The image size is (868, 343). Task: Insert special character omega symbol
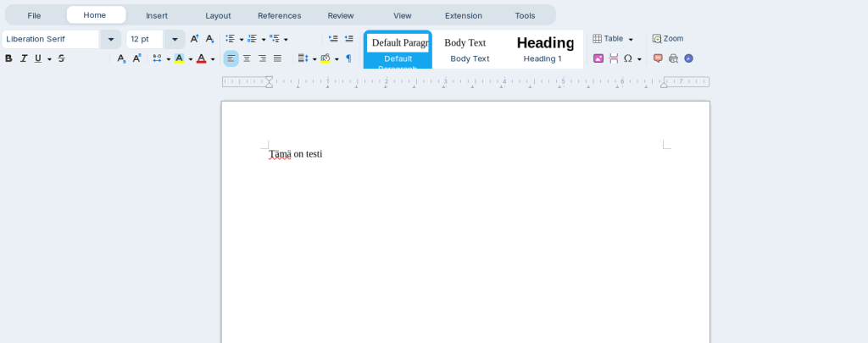click(628, 58)
